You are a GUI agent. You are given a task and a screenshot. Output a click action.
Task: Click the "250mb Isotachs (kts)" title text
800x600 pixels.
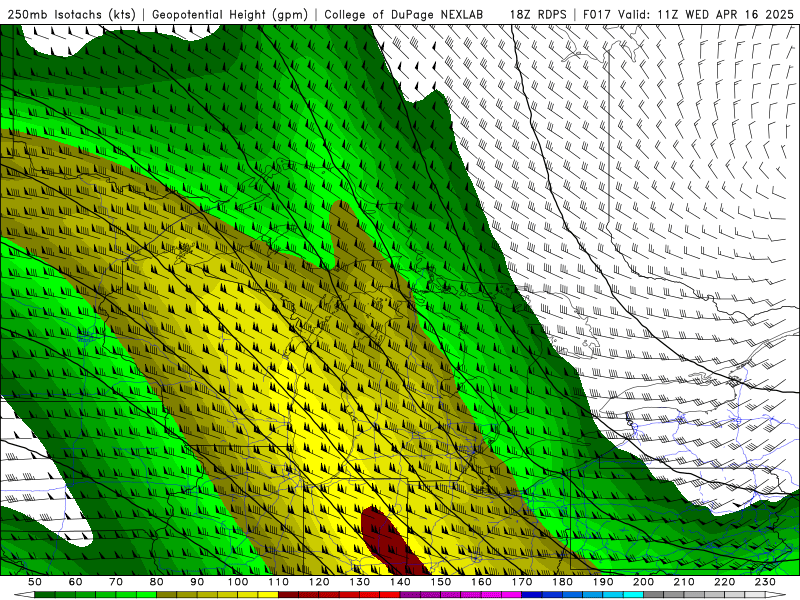72,14
